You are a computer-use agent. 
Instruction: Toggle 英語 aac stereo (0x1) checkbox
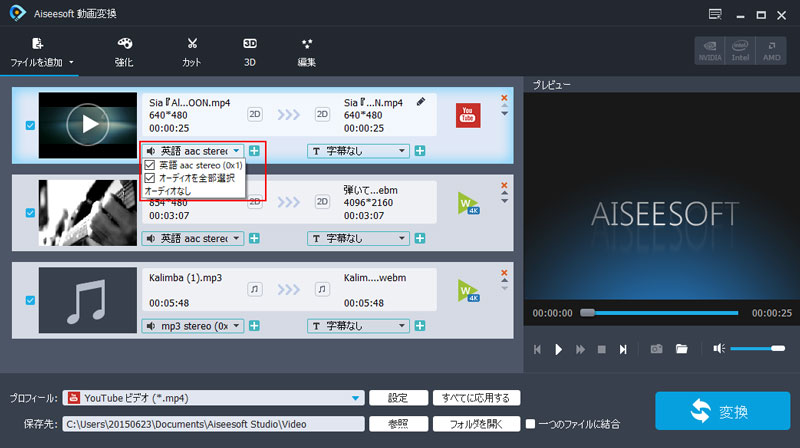pyautogui.click(x=149, y=165)
